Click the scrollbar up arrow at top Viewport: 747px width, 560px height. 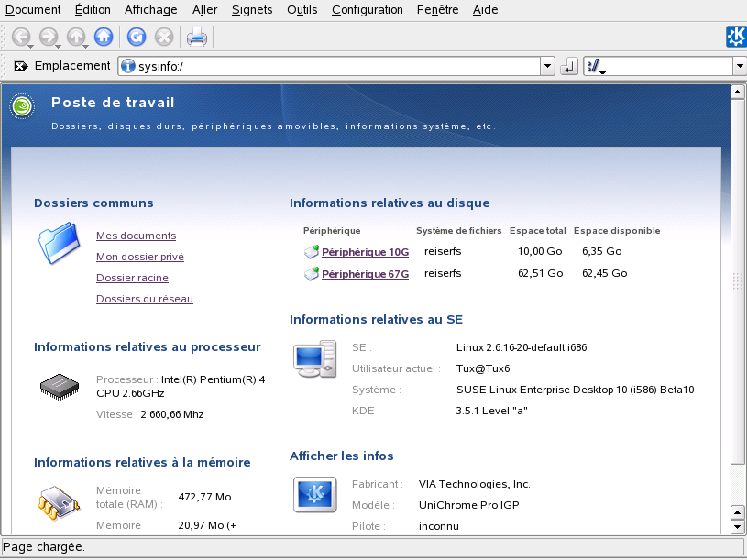coord(738,92)
